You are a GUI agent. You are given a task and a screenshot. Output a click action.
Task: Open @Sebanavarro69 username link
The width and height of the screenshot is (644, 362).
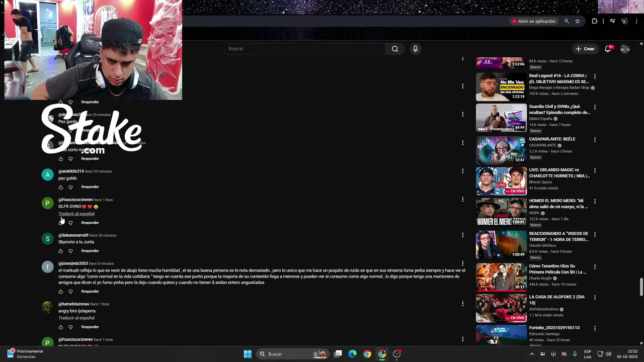(73, 235)
